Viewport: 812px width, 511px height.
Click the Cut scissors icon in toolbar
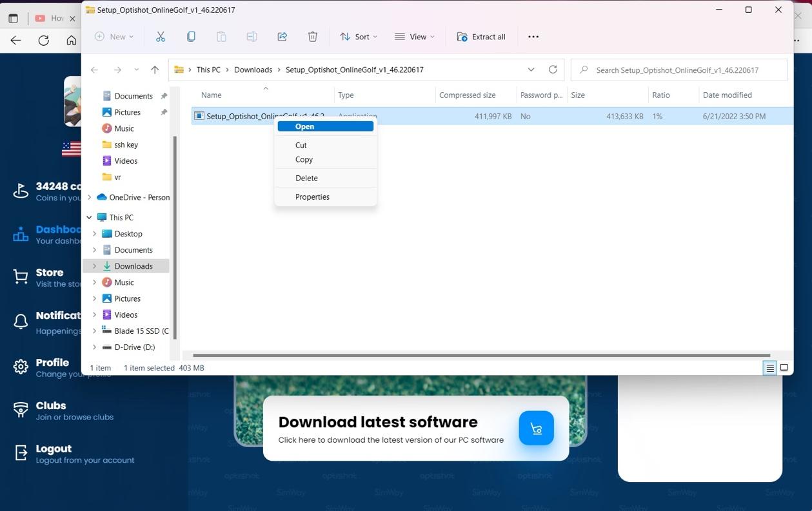161,37
